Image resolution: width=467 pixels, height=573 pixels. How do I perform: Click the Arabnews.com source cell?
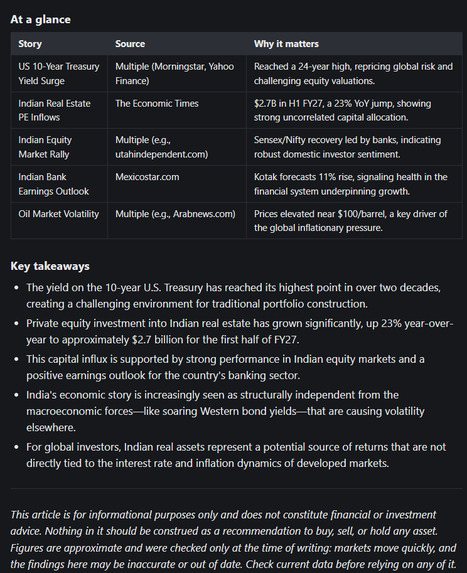pyautogui.click(x=177, y=221)
